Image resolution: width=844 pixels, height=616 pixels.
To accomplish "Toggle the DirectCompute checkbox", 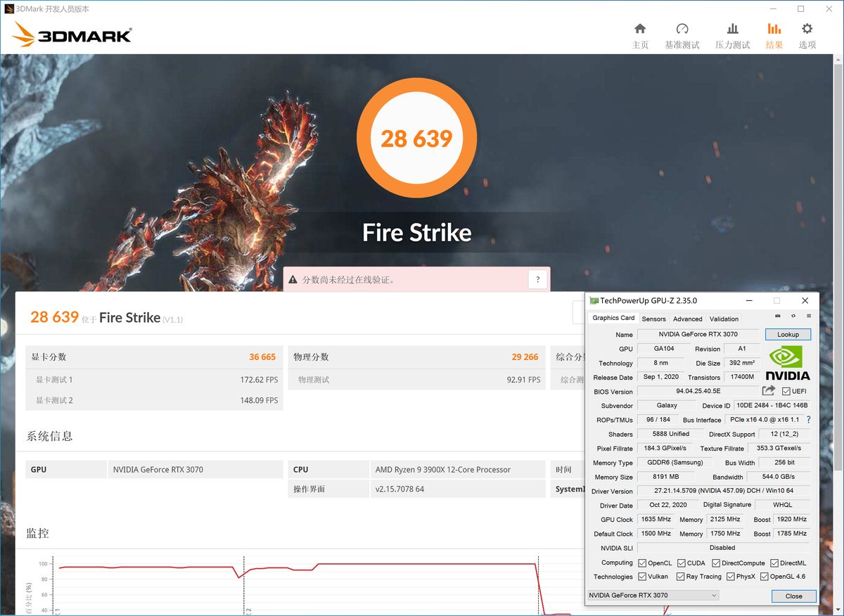I will click(x=716, y=563).
